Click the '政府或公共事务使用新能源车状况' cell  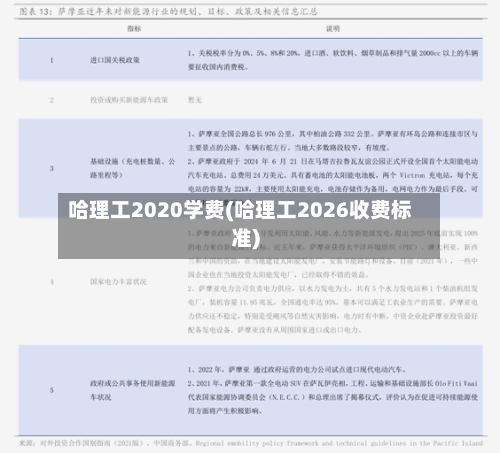(133, 390)
